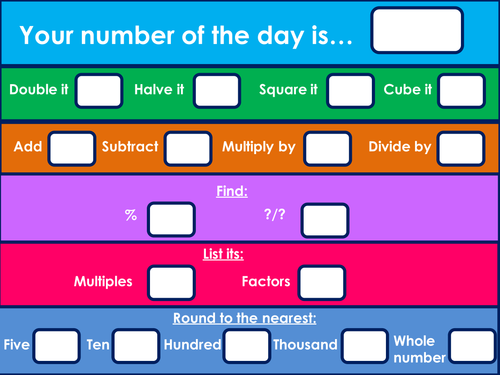Select the Whole number rounding box
Image resolution: width=500 pixels, height=375 pixels.
473,346
